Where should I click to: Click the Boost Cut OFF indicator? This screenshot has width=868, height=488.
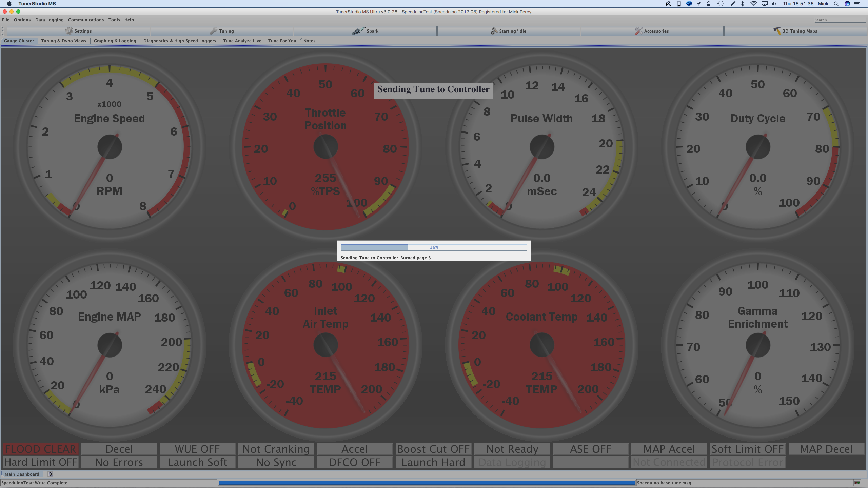click(433, 449)
